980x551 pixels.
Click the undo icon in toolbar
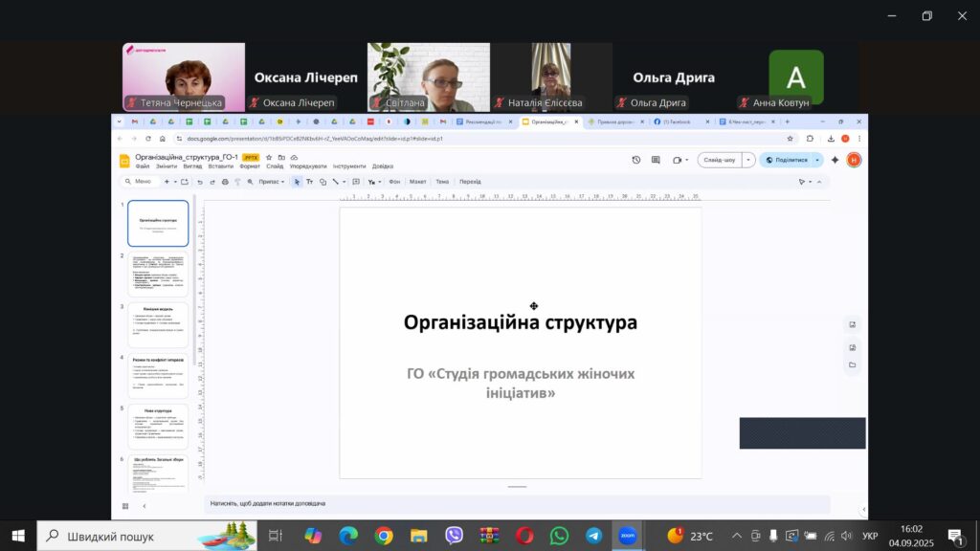click(x=200, y=182)
